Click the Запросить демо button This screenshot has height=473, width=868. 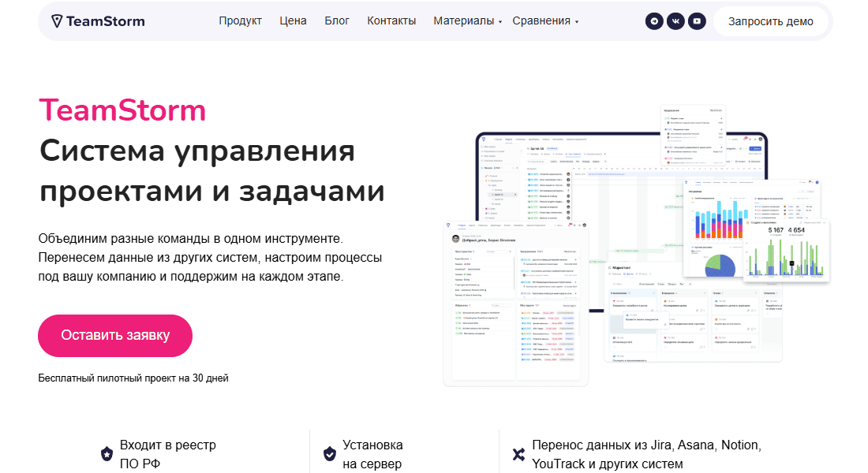coord(771,21)
